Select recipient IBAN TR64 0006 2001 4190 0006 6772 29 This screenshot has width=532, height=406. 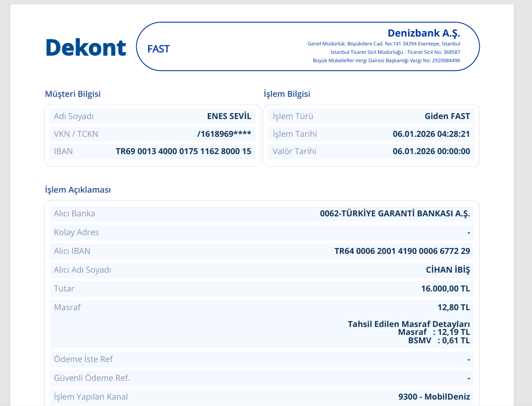point(402,251)
